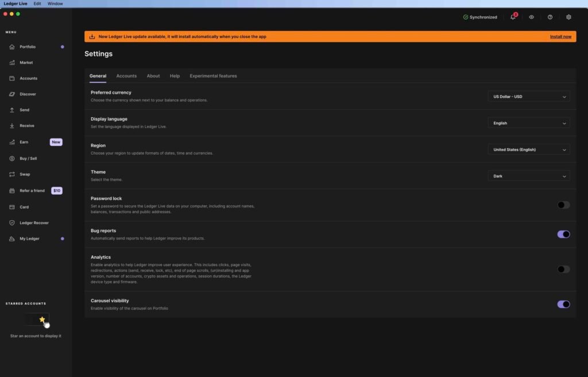
Task: Select the Accounts wallet icon
Action: pos(12,79)
